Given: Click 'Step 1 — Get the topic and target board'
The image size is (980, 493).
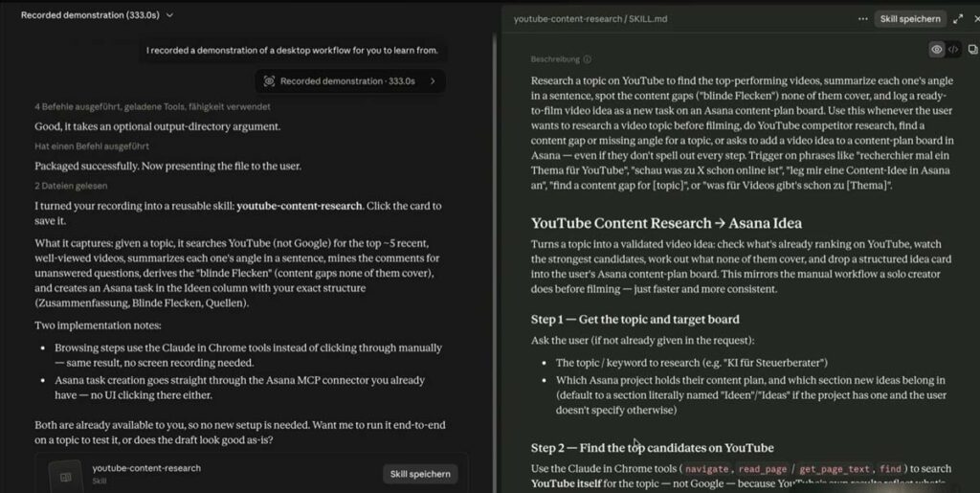Looking at the screenshot, I should click(635, 320).
